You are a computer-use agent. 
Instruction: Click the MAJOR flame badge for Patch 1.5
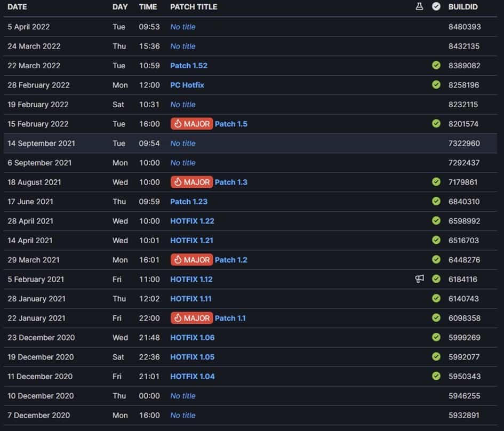pyautogui.click(x=191, y=124)
